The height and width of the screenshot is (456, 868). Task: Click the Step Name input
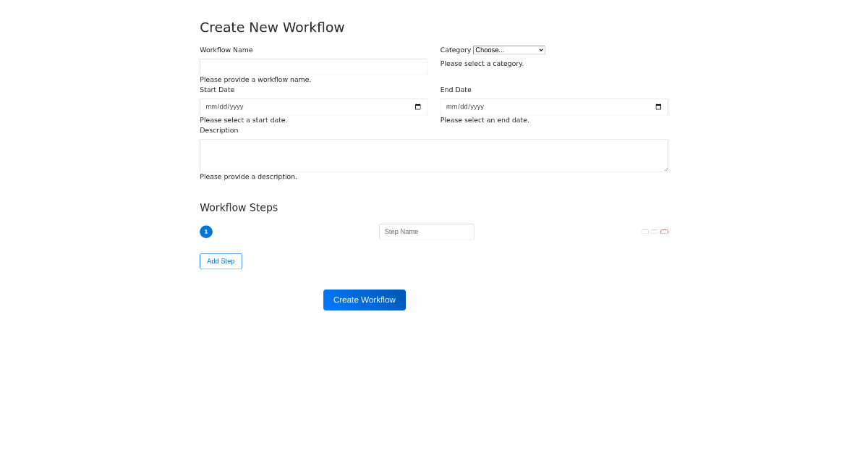coord(426,232)
